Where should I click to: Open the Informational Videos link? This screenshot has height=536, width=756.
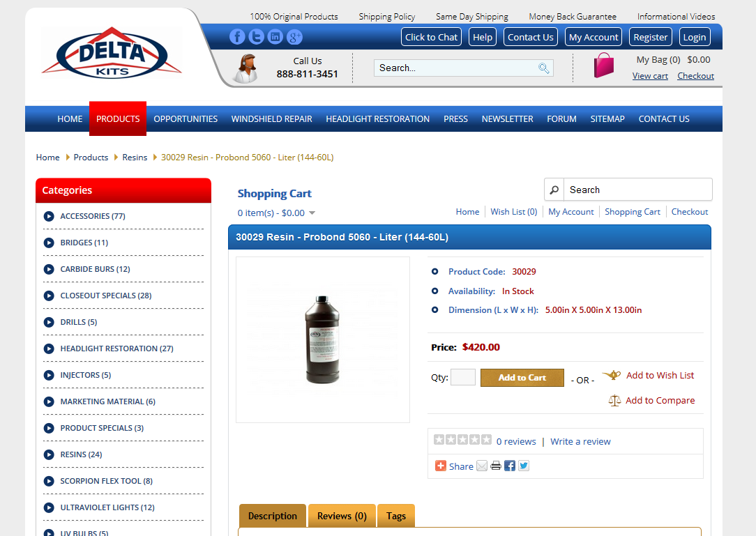(x=676, y=17)
